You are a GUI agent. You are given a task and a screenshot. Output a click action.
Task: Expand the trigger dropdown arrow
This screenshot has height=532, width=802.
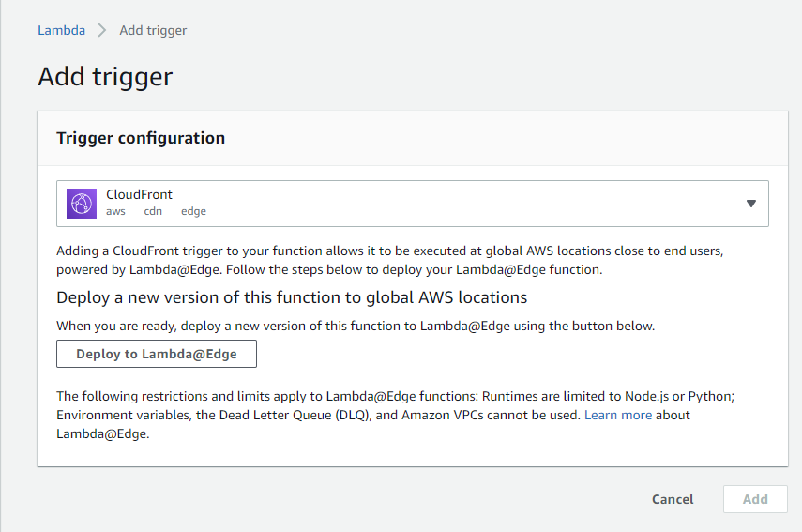(750, 204)
